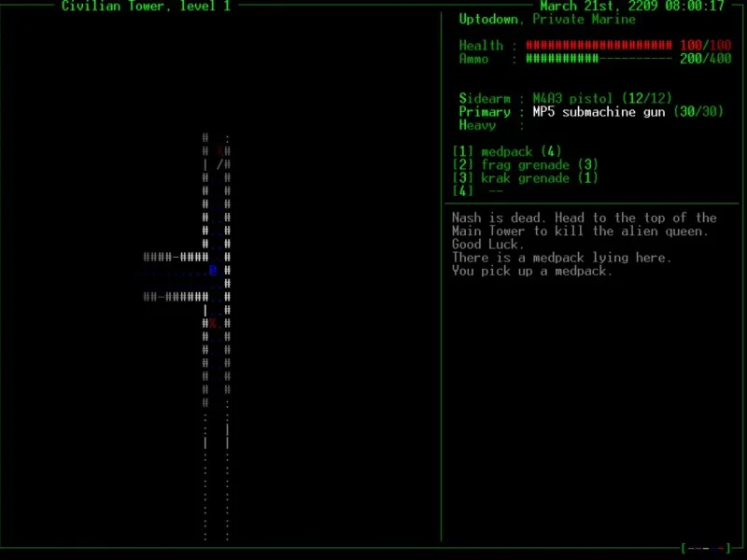Viewport: 747px width, 560px height.
Task: Click the 200/400 ammo value
Action: click(x=706, y=59)
